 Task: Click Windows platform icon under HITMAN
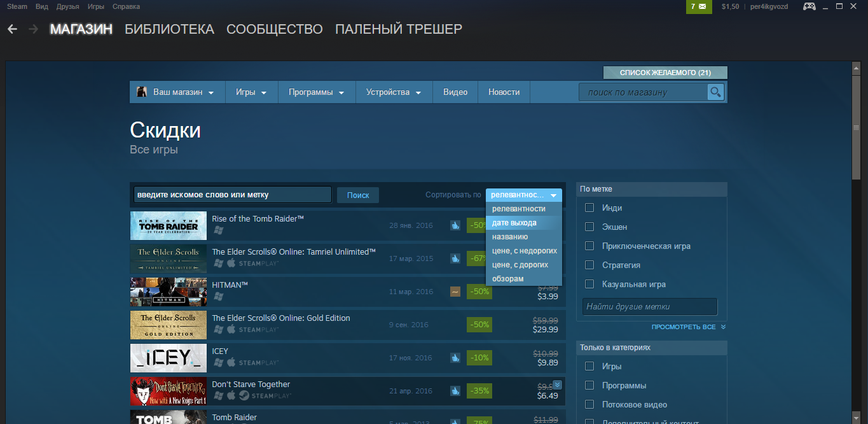pos(218,296)
